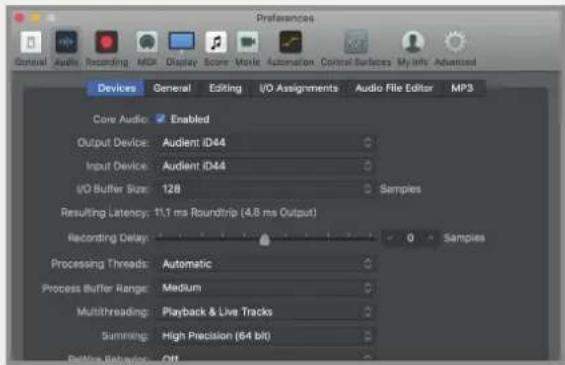The width and height of the screenshot is (565, 365).
Task: Open the My Info preferences icon
Action: click(413, 43)
